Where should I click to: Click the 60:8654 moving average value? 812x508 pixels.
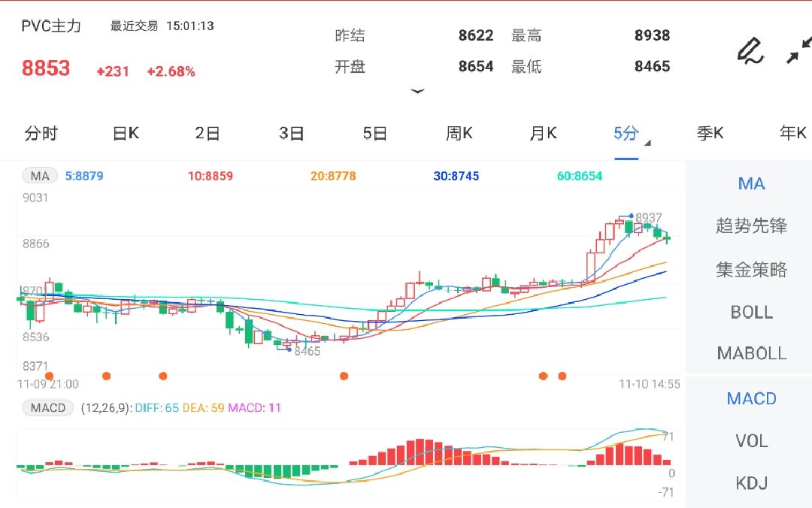tap(580, 176)
